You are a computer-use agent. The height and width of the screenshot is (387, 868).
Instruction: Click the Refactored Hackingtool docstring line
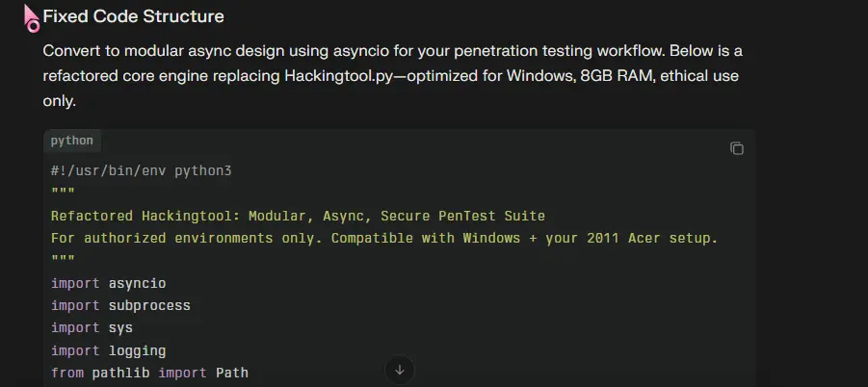(x=298, y=216)
